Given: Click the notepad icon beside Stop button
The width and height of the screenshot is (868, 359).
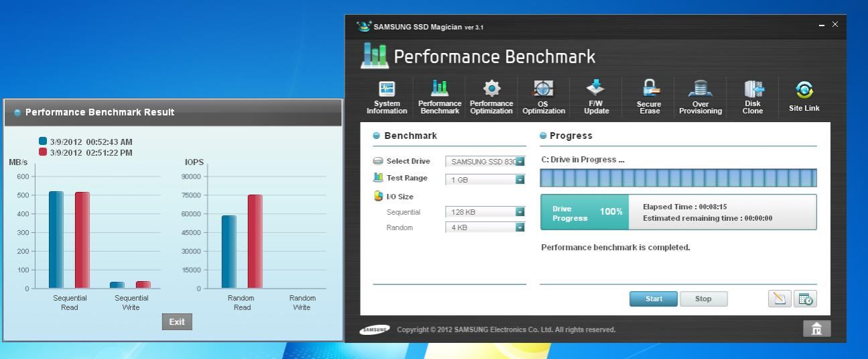Looking at the screenshot, I should [781, 299].
